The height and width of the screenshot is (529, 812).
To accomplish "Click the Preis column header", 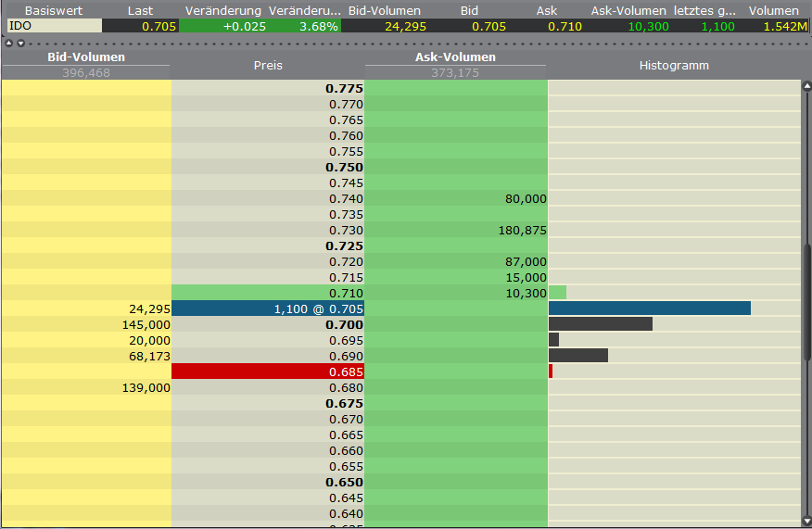I will point(268,66).
